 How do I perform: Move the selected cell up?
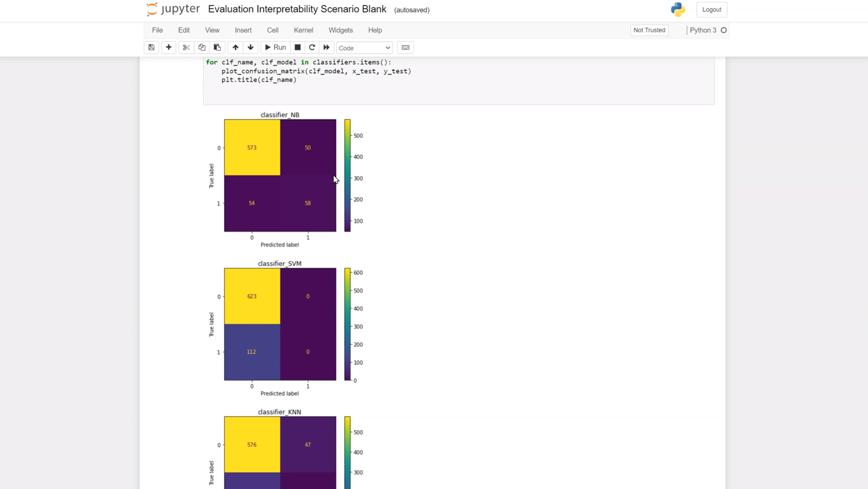[x=235, y=47]
